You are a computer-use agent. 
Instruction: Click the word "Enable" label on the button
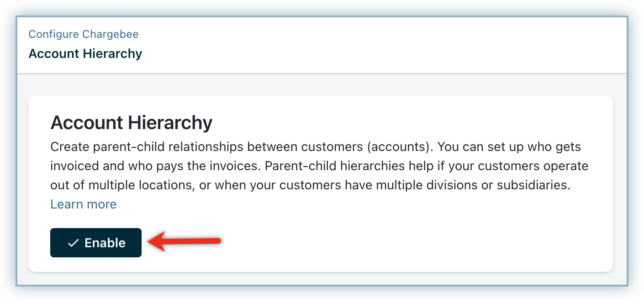pos(105,243)
